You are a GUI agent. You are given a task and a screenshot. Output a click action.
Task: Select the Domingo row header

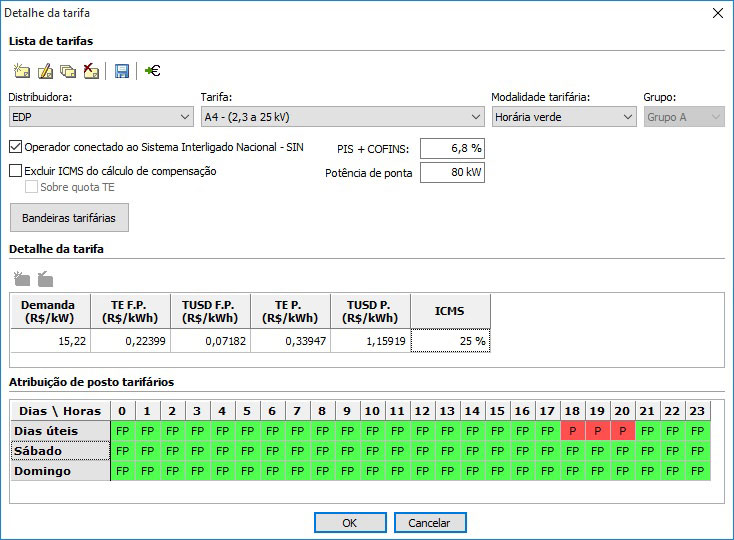[x=60, y=471]
